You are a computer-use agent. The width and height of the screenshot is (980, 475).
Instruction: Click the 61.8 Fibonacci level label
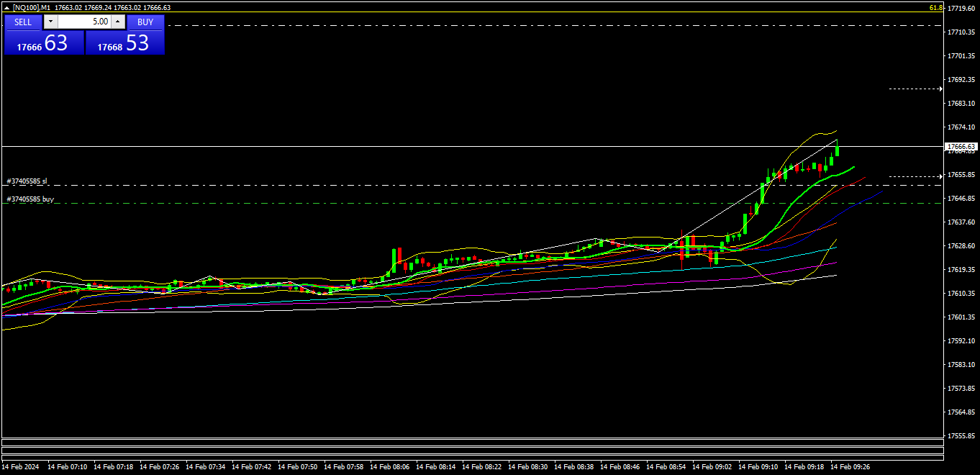[x=935, y=8]
